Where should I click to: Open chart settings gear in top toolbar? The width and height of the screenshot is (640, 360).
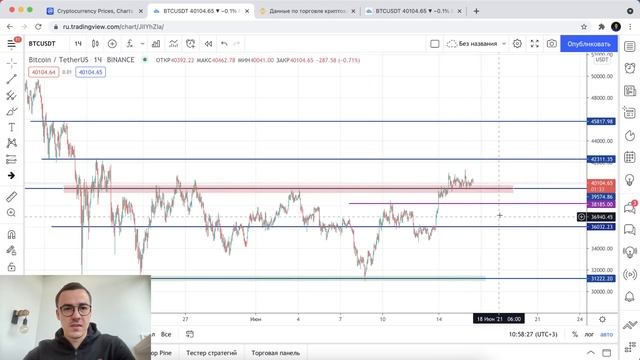pos(517,44)
